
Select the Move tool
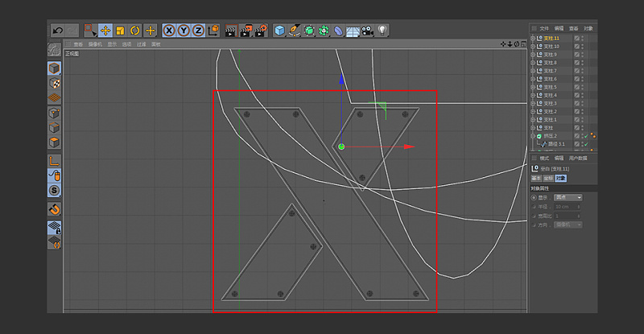pyautogui.click(x=105, y=31)
